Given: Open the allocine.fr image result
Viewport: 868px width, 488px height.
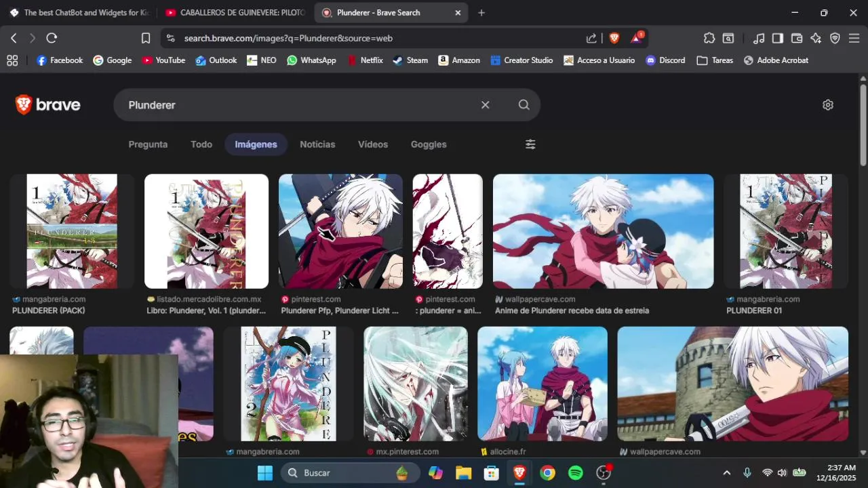Looking at the screenshot, I should (x=542, y=384).
